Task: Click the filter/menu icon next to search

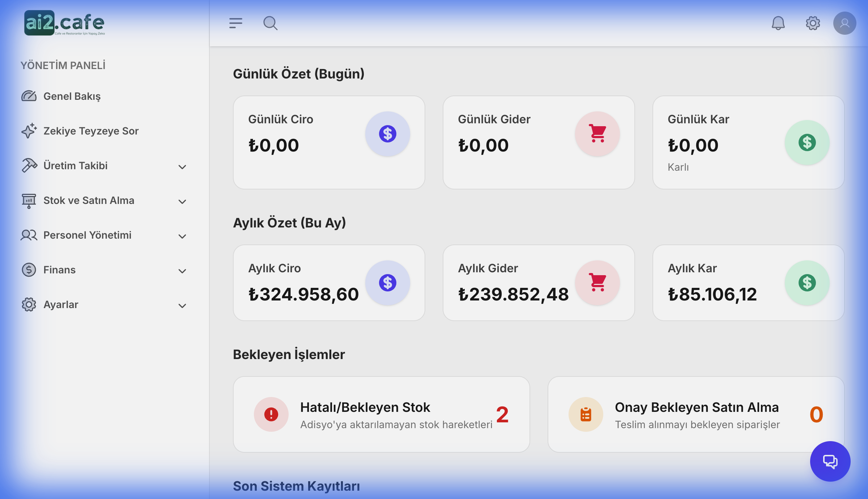Action: [x=236, y=23]
